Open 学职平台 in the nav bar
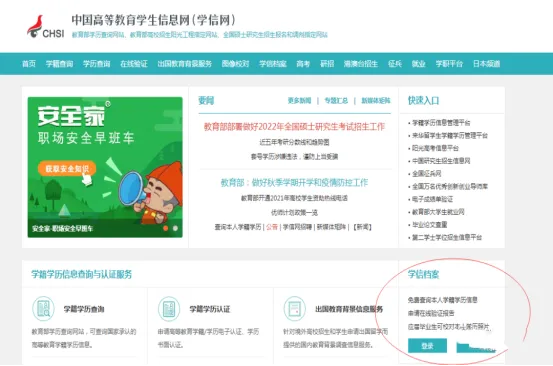 coord(449,64)
